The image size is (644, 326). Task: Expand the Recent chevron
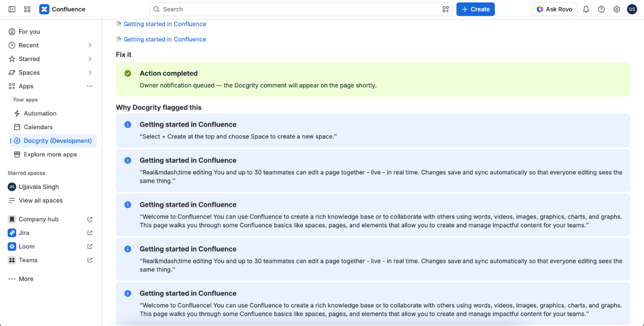[90, 45]
